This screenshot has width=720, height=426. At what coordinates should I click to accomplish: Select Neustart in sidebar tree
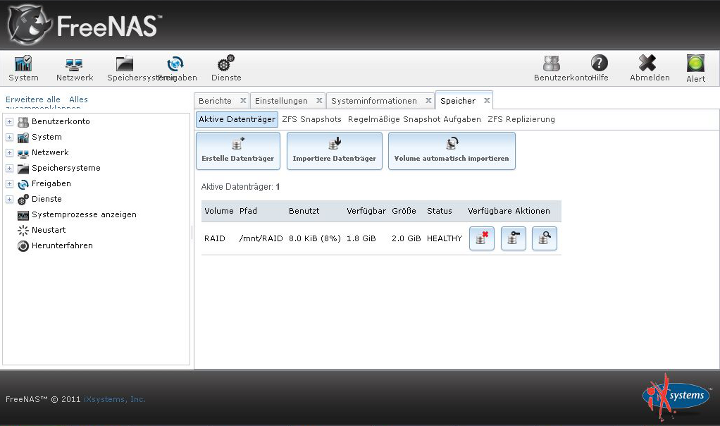48,230
